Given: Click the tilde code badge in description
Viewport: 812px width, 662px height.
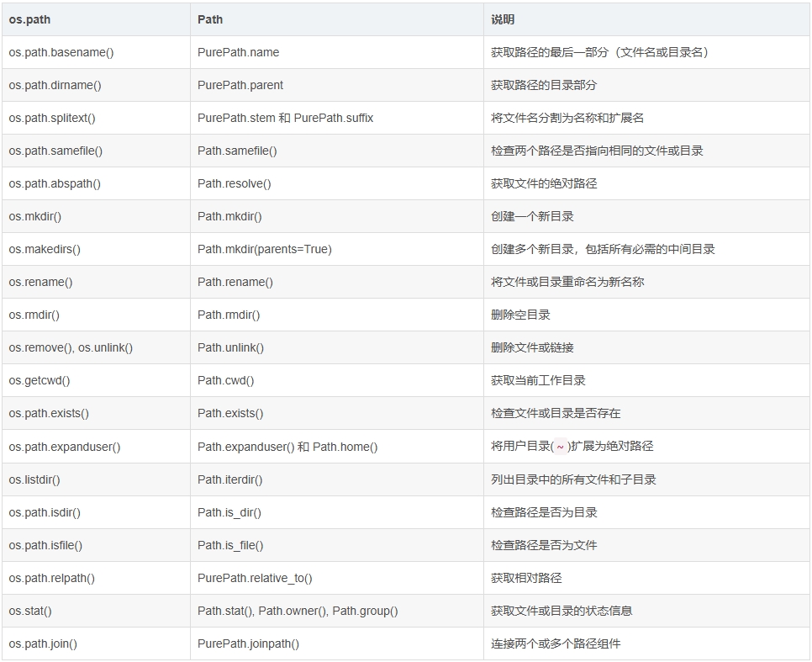Looking at the screenshot, I should [561, 447].
